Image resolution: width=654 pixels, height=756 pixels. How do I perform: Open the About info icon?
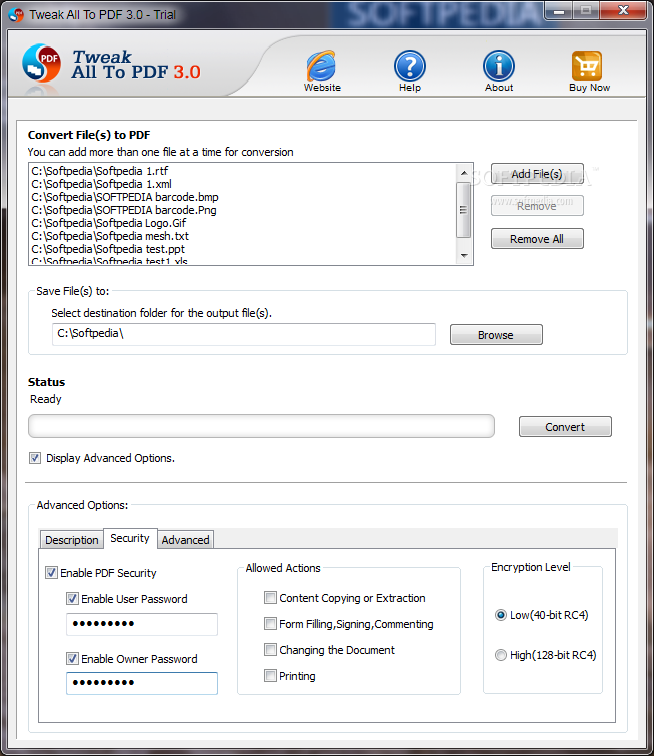click(x=499, y=66)
